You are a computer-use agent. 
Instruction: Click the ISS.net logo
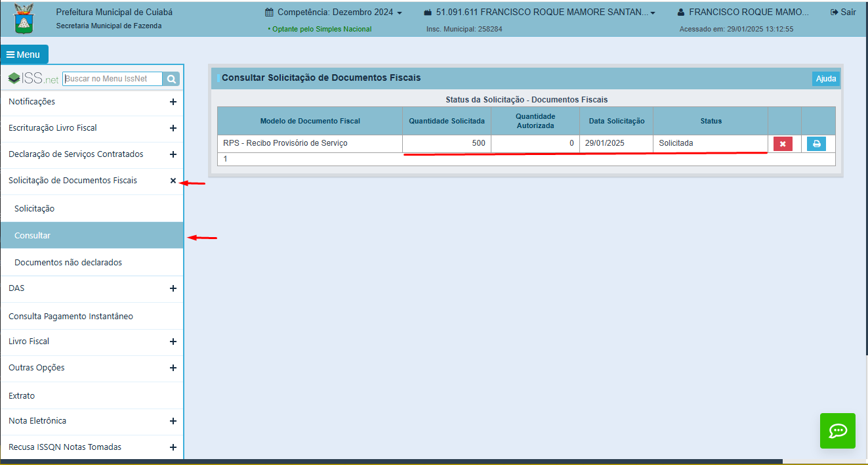point(33,79)
